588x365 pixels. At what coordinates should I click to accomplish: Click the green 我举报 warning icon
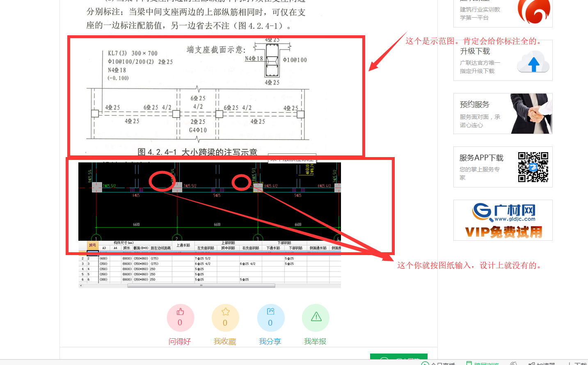316,318
